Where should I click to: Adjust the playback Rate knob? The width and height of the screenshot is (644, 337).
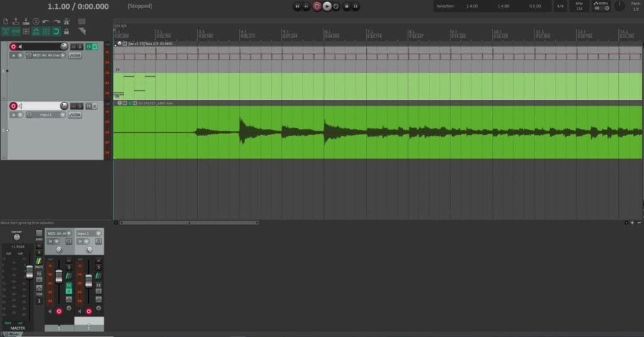point(619,6)
